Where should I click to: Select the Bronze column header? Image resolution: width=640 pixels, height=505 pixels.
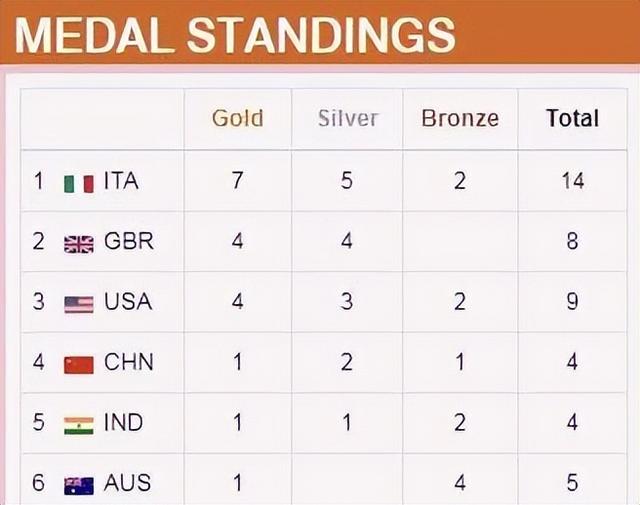click(460, 118)
